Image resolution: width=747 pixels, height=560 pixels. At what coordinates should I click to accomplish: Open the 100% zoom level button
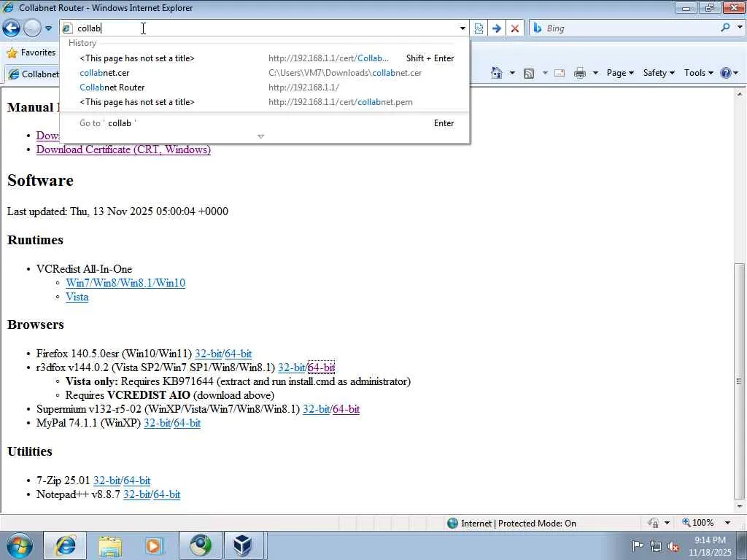pyautogui.click(x=698, y=523)
